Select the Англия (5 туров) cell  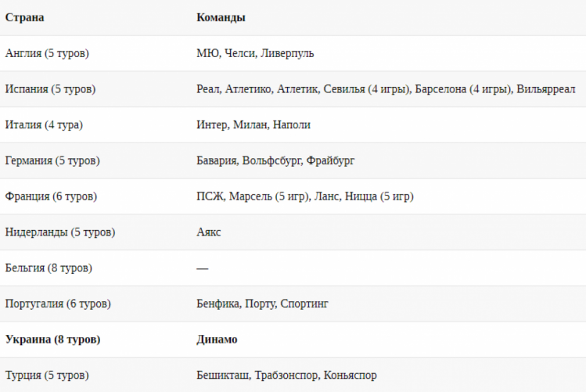(x=47, y=53)
